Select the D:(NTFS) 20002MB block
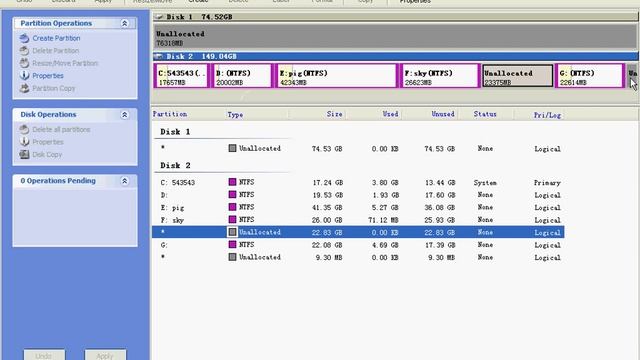The height and width of the screenshot is (360, 640). [242, 76]
